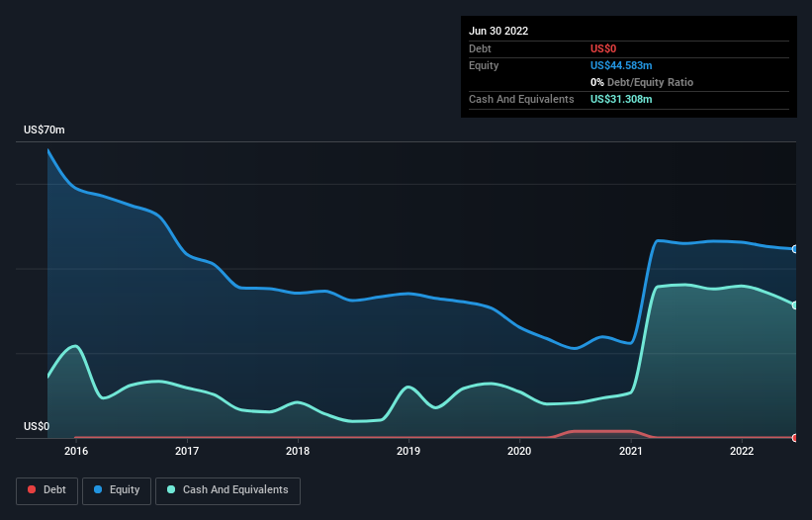Click the Cash value US$31.308m in tooltip

[621, 99]
